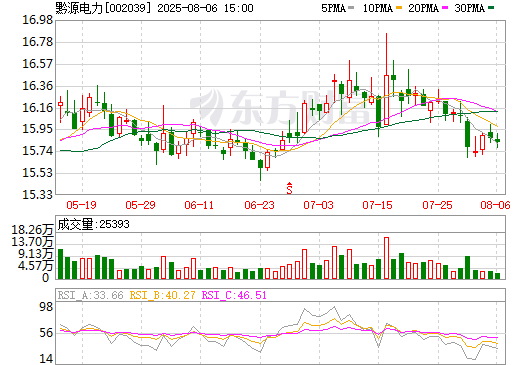
Task: Click the tallest red volume bar near 07-15
Action: click(386, 258)
